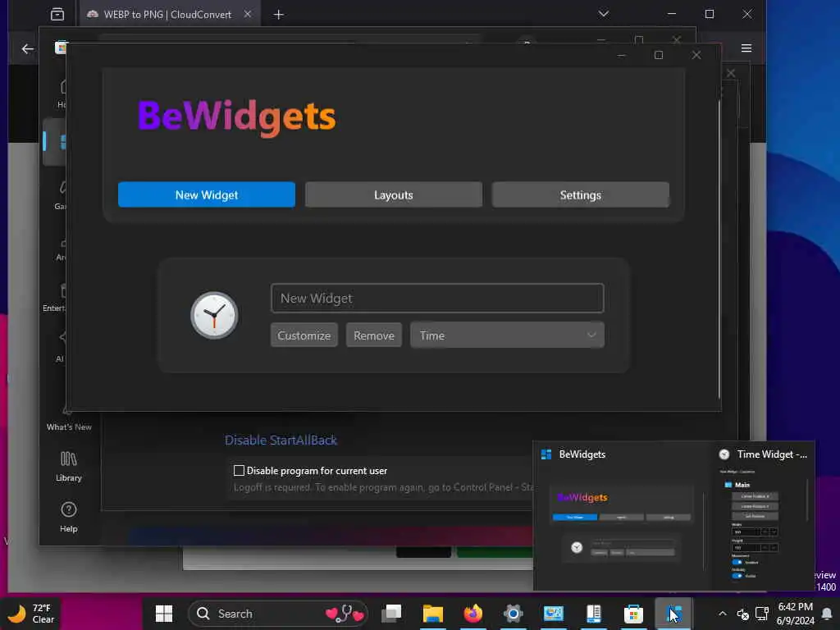Show hidden system tray icons
The image size is (840, 630).
point(722,614)
